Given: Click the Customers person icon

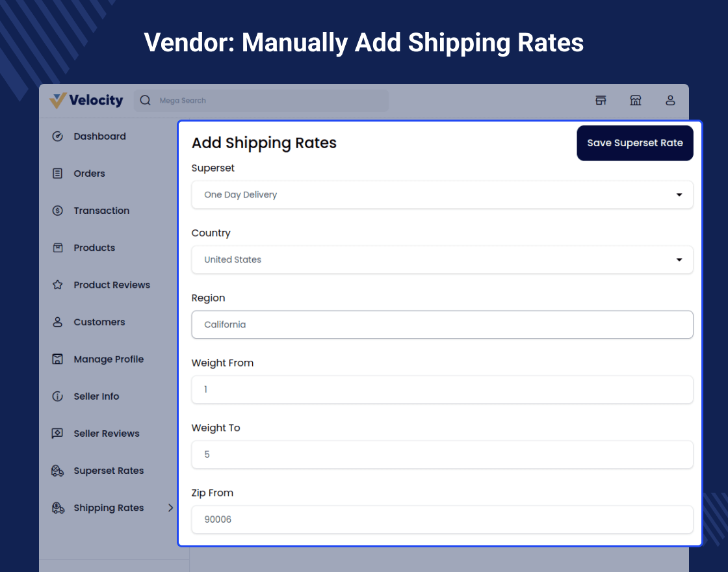Looking at the screenshot, I should coord(57,322).
